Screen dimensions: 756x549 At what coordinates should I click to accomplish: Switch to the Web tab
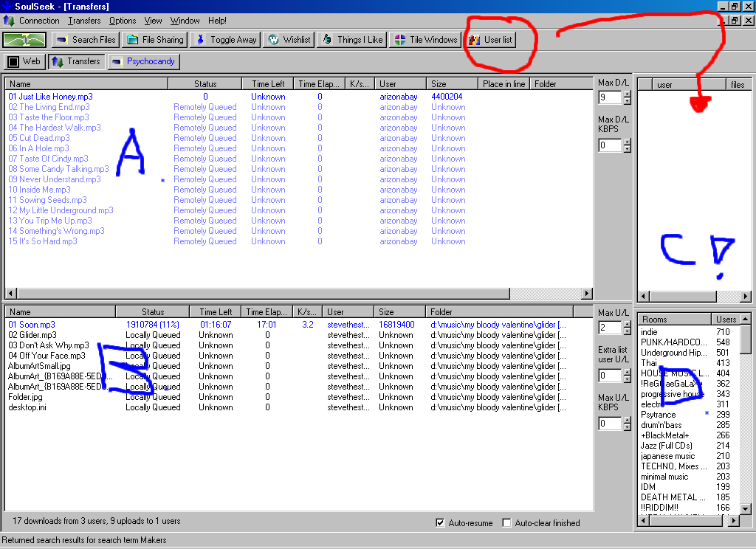click(x=24, y=61)
